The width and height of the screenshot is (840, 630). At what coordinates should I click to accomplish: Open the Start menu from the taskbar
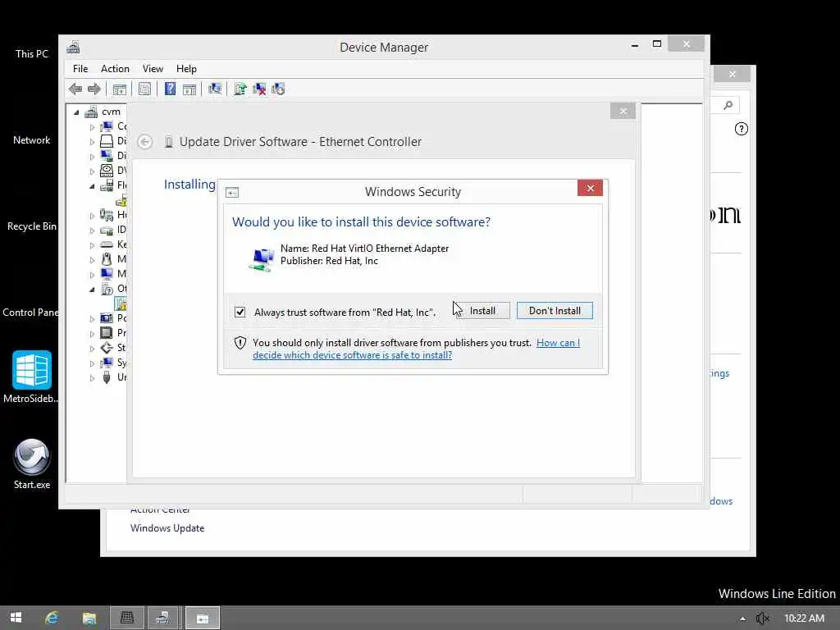pos(16,618)
